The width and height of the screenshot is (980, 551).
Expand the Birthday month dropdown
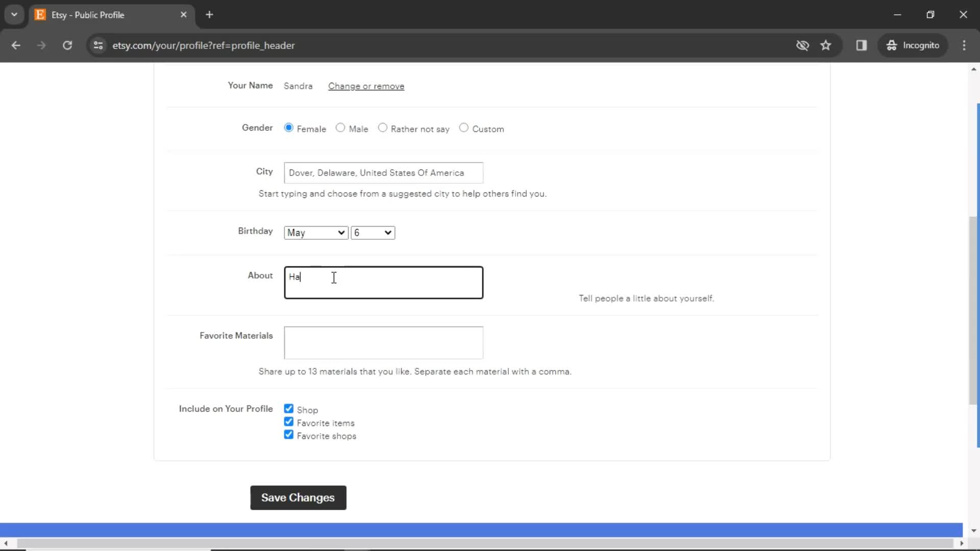(315, 232)
